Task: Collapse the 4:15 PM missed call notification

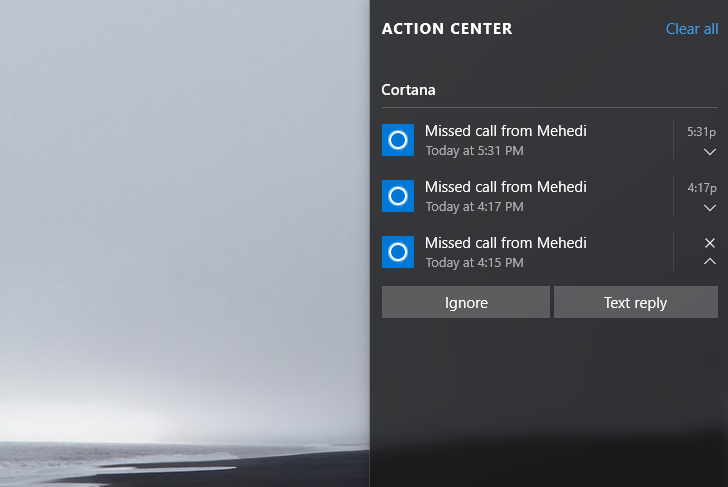Action: 709,262
